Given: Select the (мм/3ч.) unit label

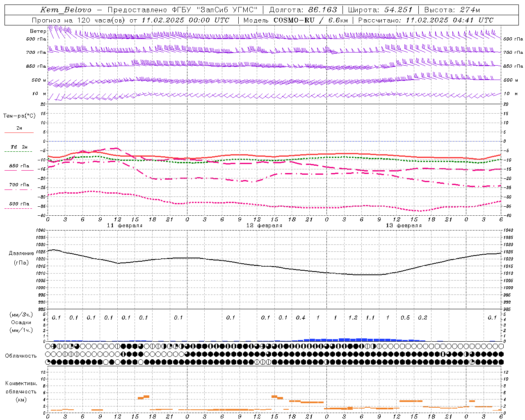Looking at the screenshot, I should coord(21,315).
